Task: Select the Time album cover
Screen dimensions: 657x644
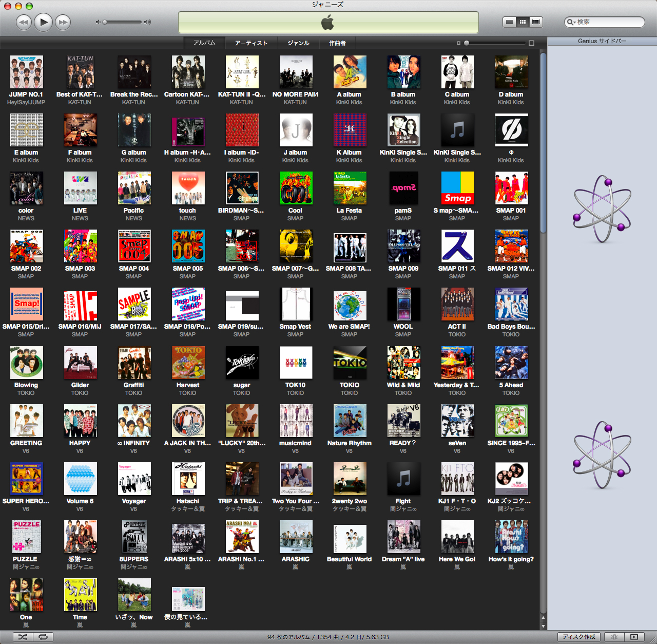Action: point(80,595)
